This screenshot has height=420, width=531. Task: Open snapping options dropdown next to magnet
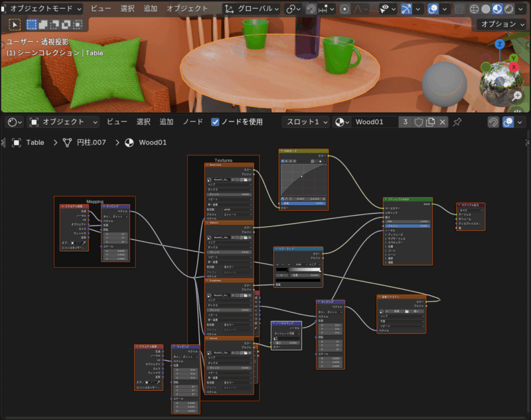click(327, 9)
